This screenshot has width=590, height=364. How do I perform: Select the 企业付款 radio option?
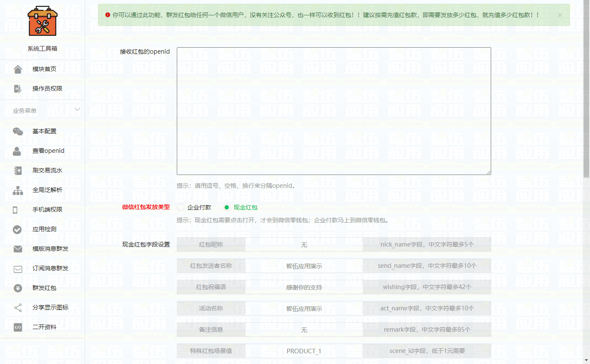[181, 207]
